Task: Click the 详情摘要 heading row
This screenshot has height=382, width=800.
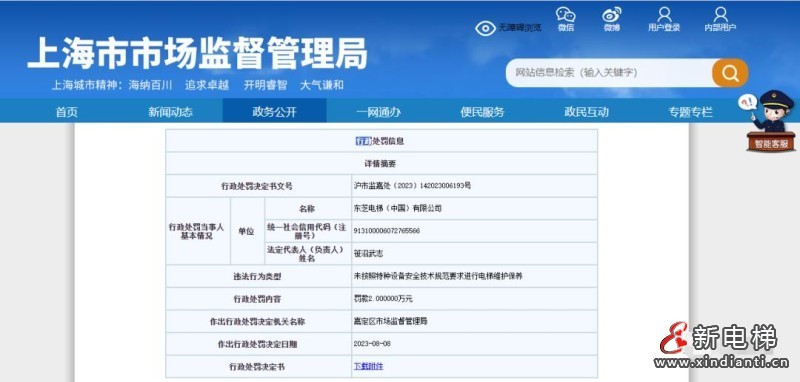Action: (381, 164)
